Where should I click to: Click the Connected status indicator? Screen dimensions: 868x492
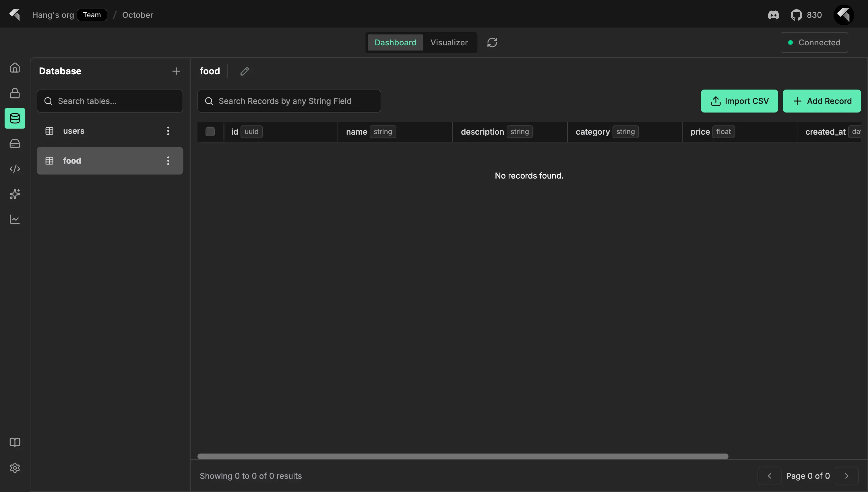point(814,42)
